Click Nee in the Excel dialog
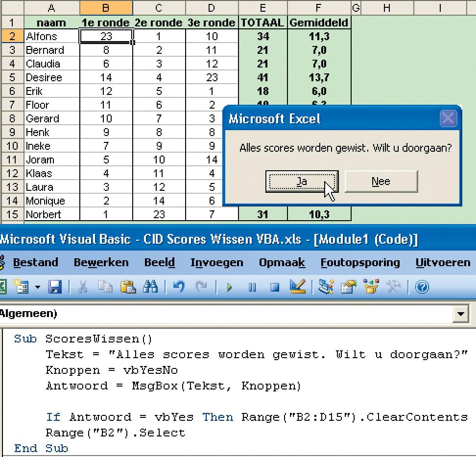 click(381, 182)
